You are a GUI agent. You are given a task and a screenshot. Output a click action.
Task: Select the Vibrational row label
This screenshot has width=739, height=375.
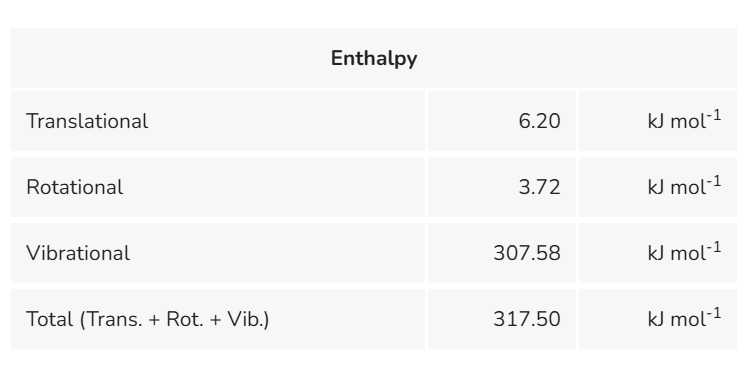[x=78, y=253]
